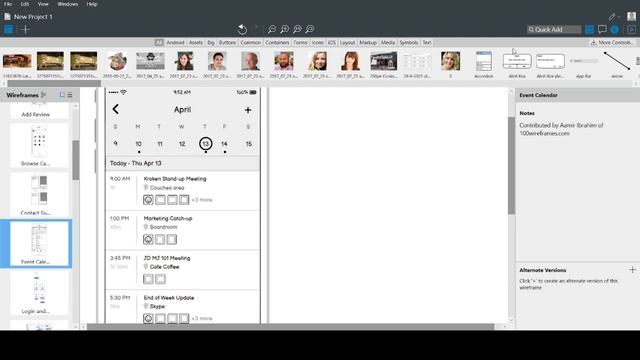Toggle the wireframe navigator panel icon

coord(9,29)
